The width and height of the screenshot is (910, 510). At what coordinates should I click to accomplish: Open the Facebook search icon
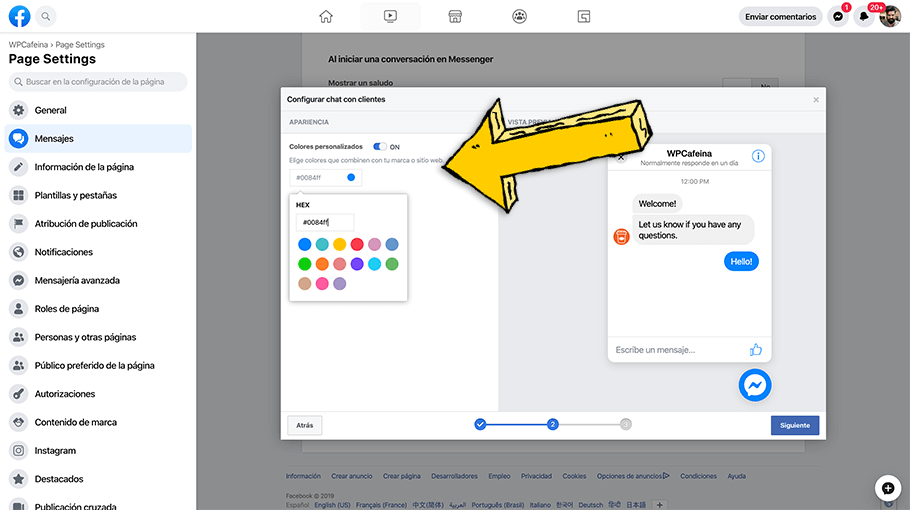point(45,16)
